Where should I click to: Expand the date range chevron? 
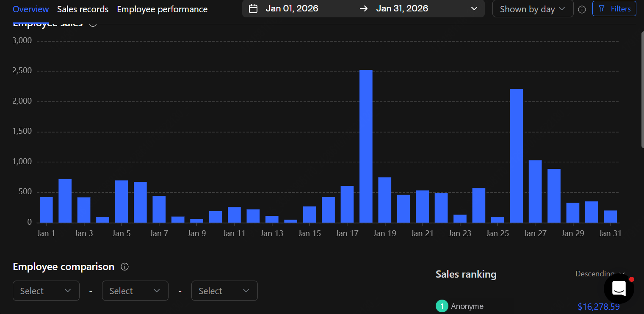click(x=474, y=9)
